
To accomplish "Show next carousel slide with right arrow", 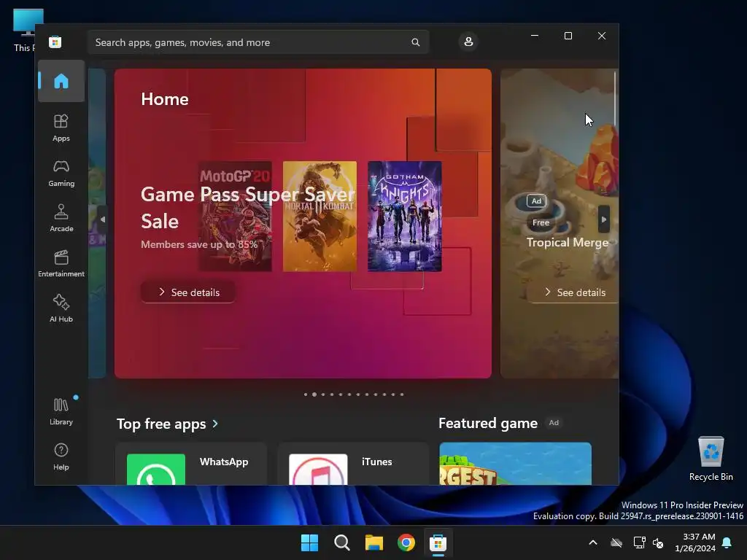I will pos(603,219).
